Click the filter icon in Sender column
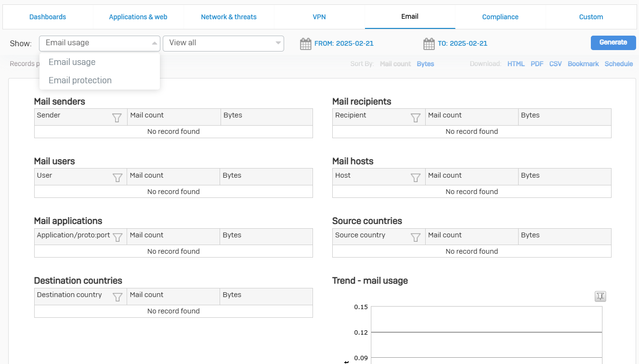639x364 pixels. [x=117, y=118]
